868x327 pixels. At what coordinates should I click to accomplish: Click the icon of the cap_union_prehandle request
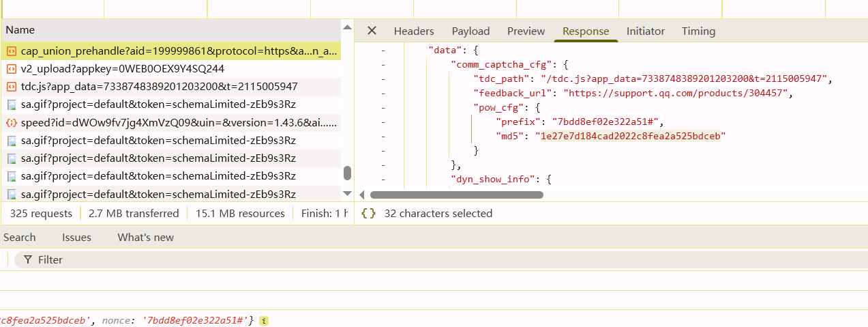tap(12, 51)
